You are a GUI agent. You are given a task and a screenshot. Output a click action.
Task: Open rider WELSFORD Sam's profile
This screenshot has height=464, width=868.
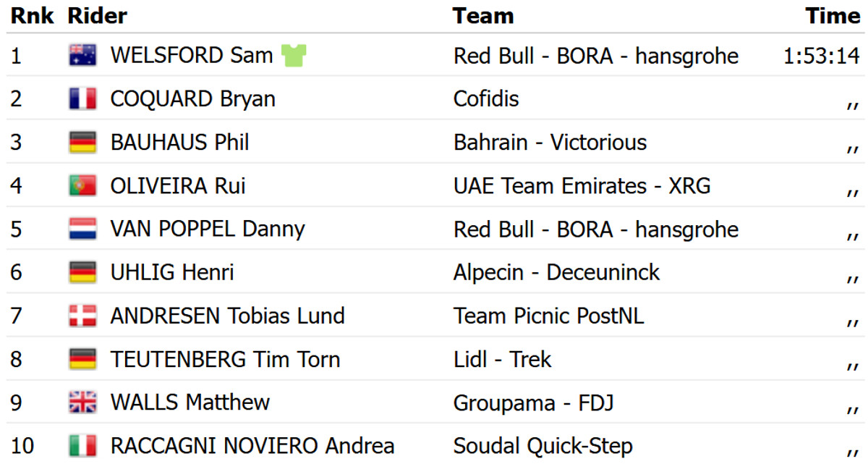point(191,56)
